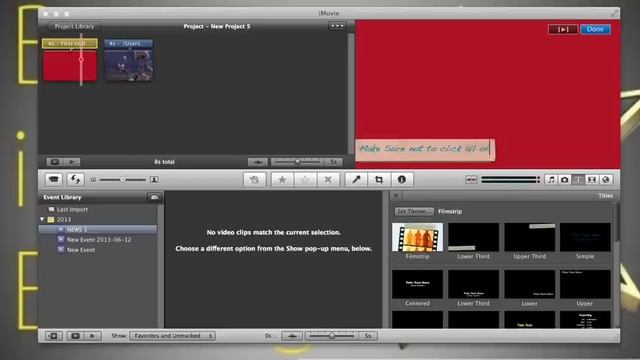Click the small thumbnail size icon
Image resolution: width=640 pixels, height=360 pixels.
93,180
